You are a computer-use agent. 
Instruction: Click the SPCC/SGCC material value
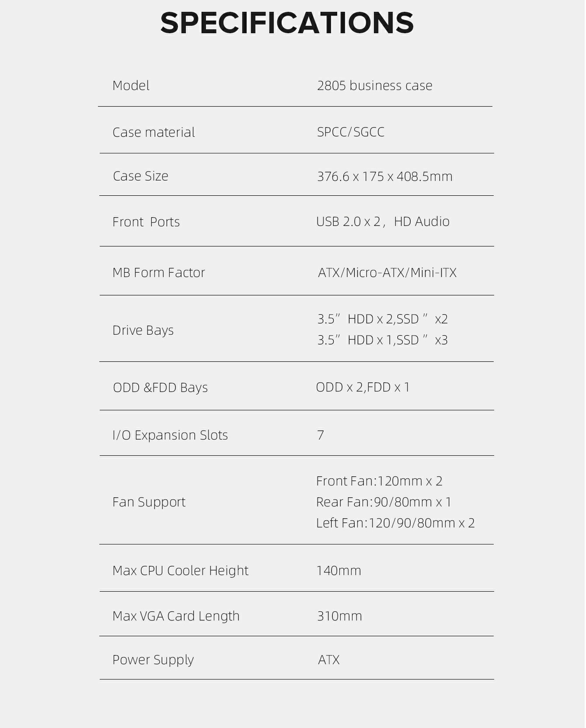350,132
